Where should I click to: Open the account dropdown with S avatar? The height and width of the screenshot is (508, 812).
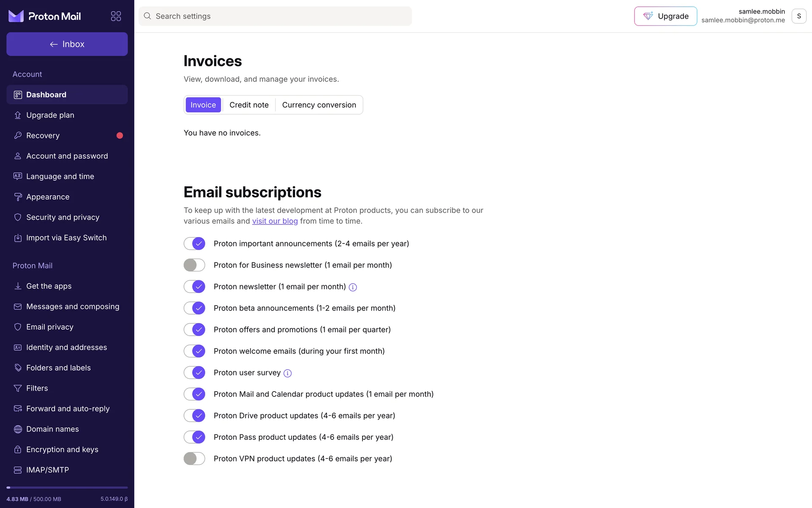point(798,16)
